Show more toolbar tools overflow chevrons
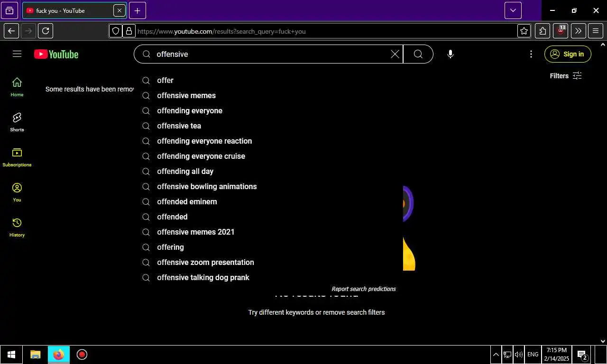Image resolution: width=607 pixels, height=364 pixels. coord(579,31)
